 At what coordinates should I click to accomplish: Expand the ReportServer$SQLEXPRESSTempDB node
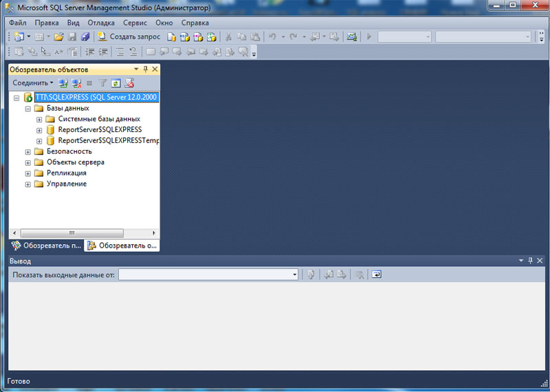tap(39, 142)
